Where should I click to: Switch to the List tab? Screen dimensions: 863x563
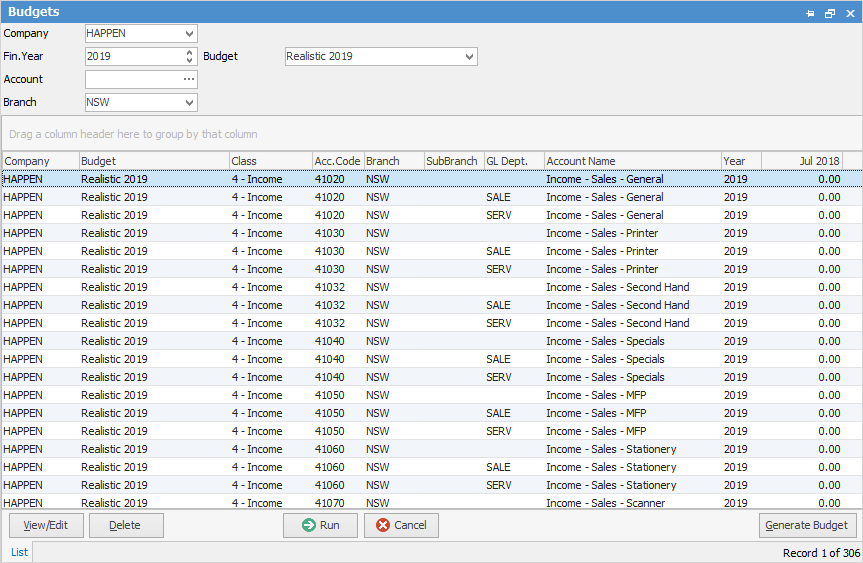(x=19, y=552)
